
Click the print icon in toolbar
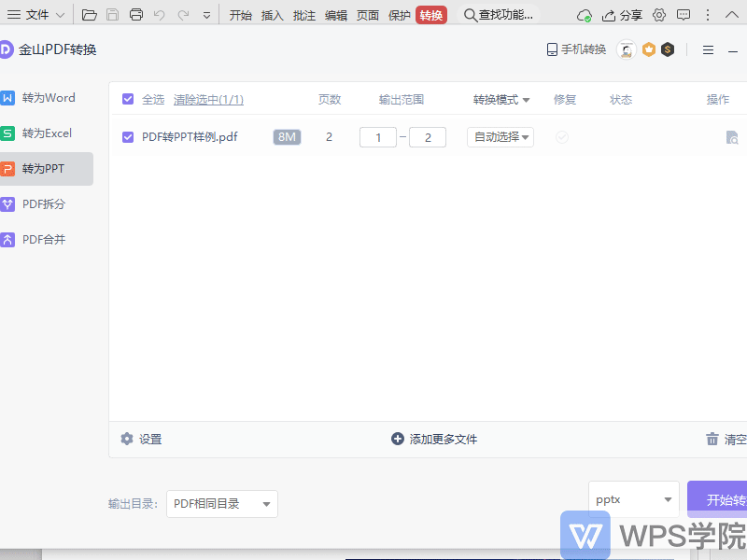(x=136, y=15)
